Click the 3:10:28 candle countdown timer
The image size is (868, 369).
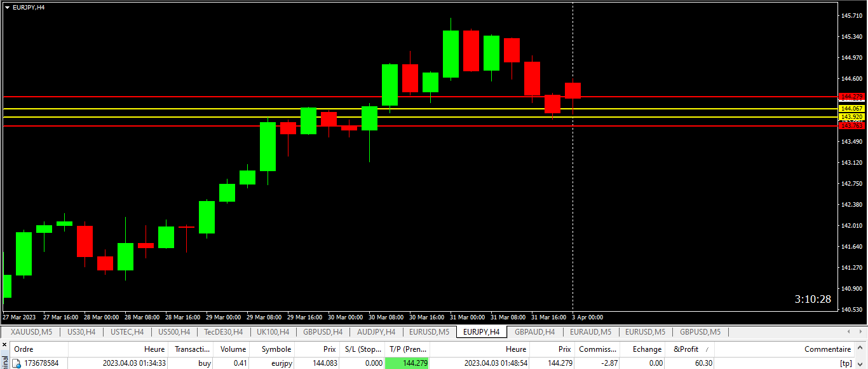tap(813, 299)
